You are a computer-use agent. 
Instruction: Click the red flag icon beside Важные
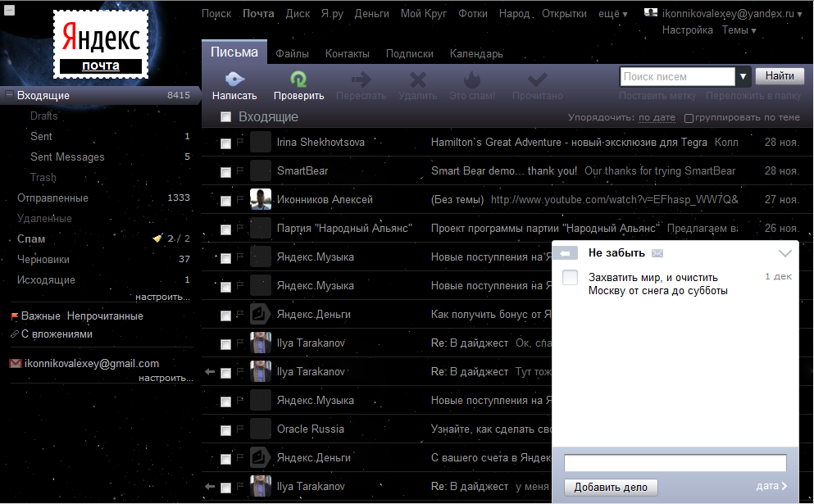tap(15, 316)
